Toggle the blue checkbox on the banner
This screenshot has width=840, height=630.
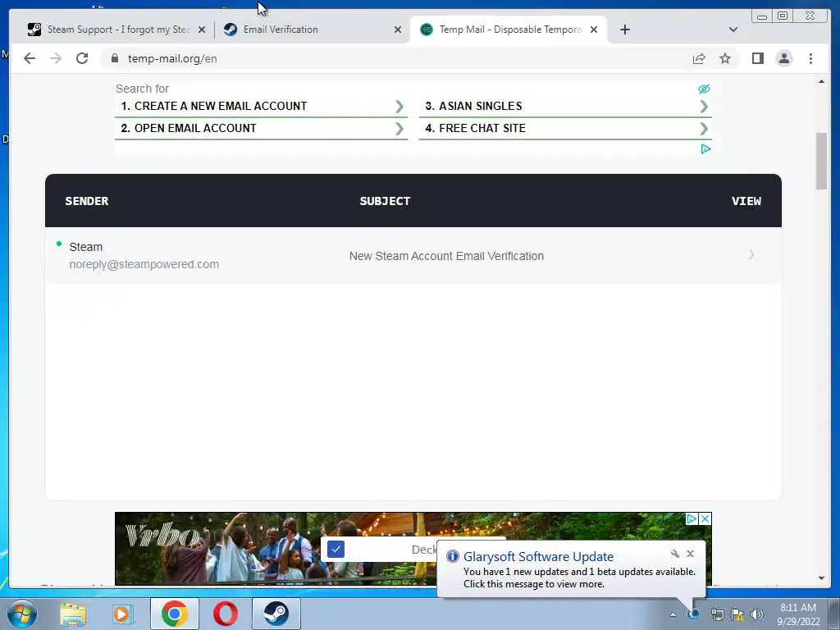click(336, 549)
